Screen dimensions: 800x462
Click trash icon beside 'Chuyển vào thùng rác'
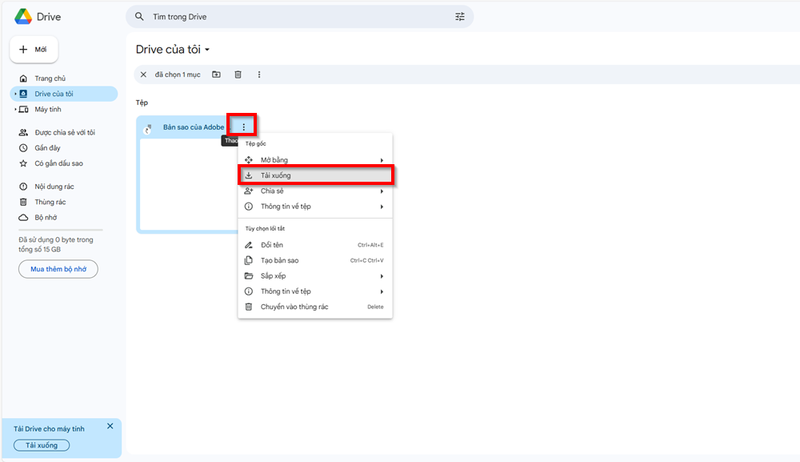[x=248, y=307]
